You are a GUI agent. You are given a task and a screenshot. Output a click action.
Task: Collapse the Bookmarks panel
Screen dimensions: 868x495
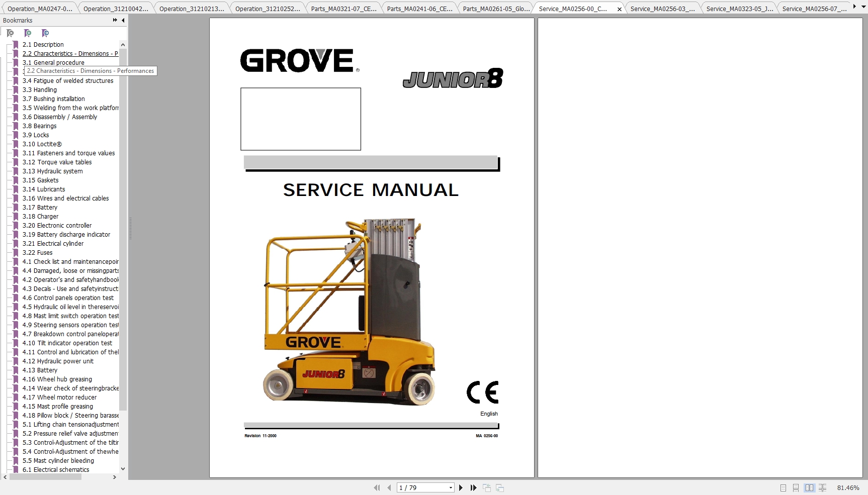click(123, 21)
